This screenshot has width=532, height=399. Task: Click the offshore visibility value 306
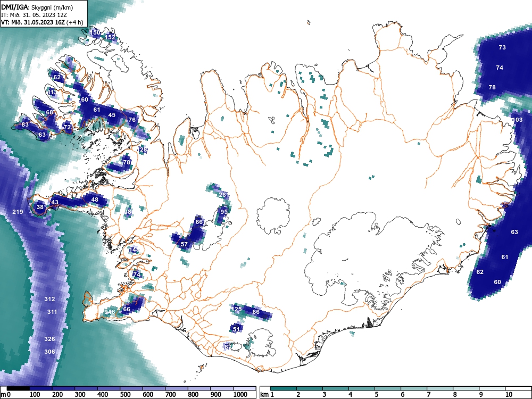point(49,352)
